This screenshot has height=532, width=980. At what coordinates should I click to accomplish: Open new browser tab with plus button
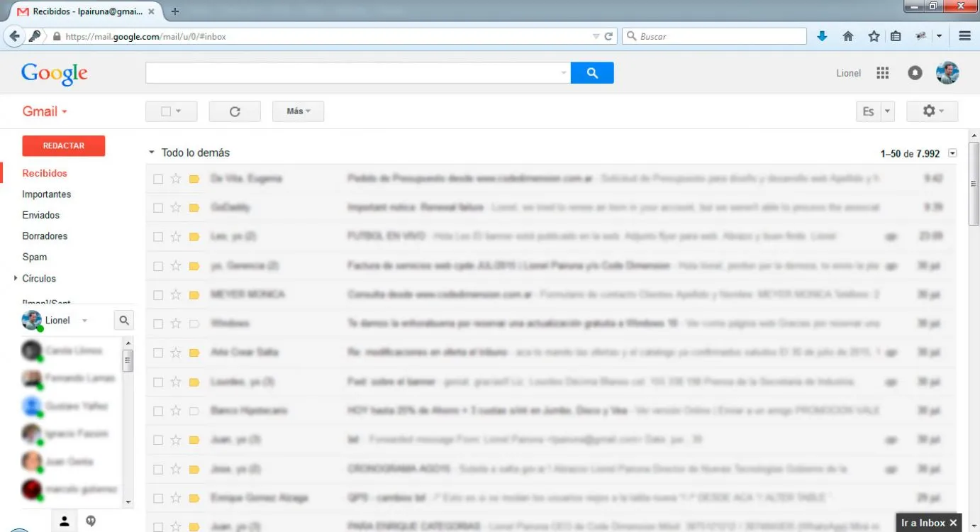click(175, 11)
